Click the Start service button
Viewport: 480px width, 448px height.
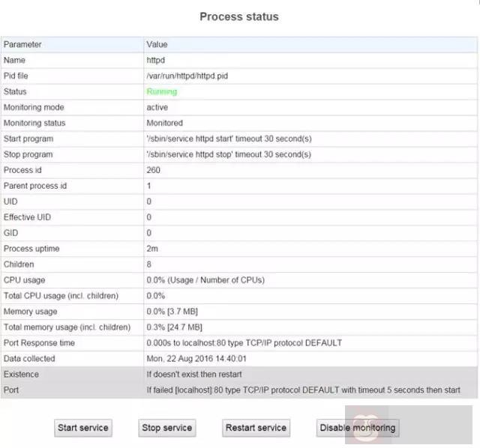click(83, 428)
